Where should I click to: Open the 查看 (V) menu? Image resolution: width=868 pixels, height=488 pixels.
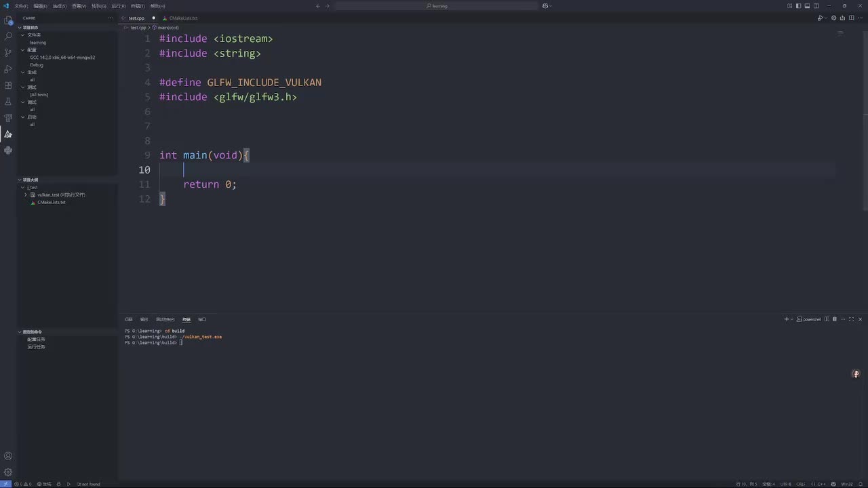79,6
